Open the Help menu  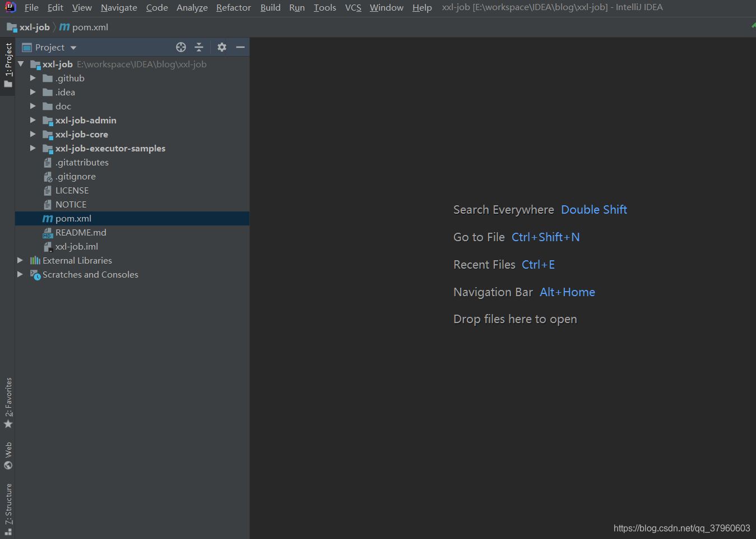[x=422, y=7]
